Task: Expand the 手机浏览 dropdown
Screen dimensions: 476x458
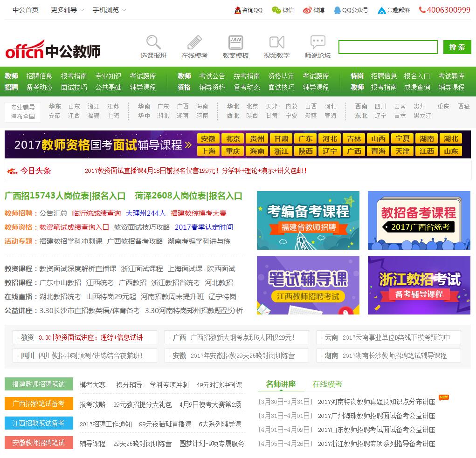Action: pos(109,10)
